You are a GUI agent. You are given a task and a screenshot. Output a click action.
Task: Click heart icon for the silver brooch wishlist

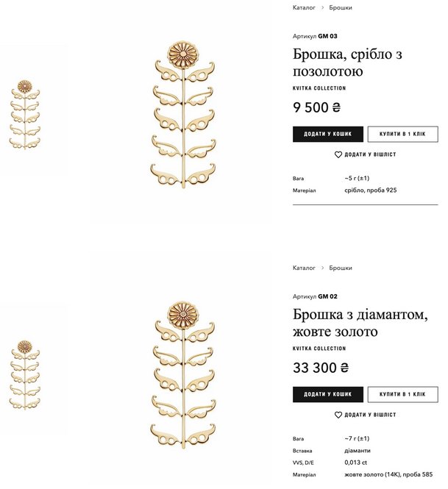pos(338,155)
